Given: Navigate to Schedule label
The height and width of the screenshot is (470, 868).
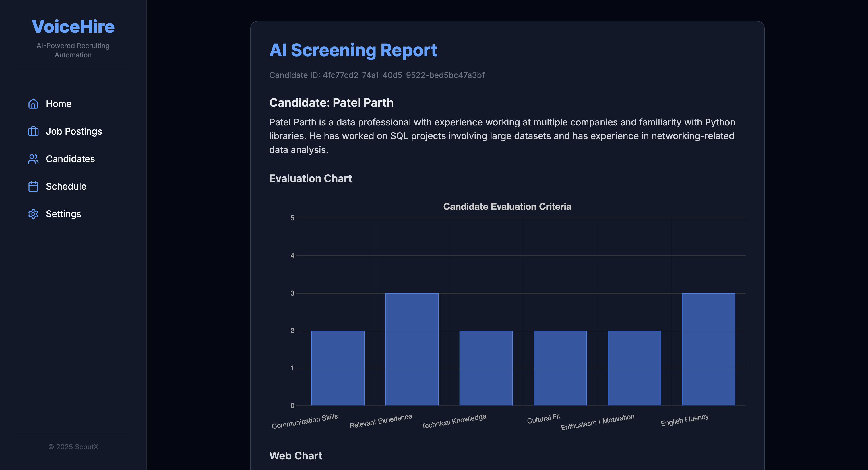Looking at the screenshot, I should (66, 187).
